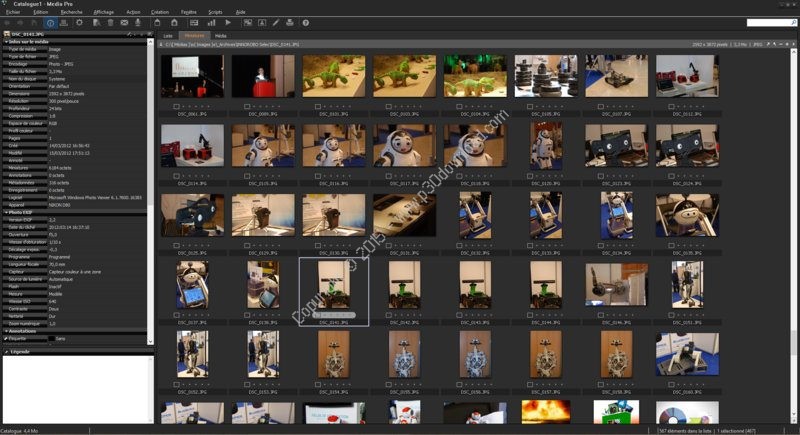Image resolution: width=800 pixels, height=435 pixels.
Task: Collapse the Infos sur le média section
Action: click(6, 42)
